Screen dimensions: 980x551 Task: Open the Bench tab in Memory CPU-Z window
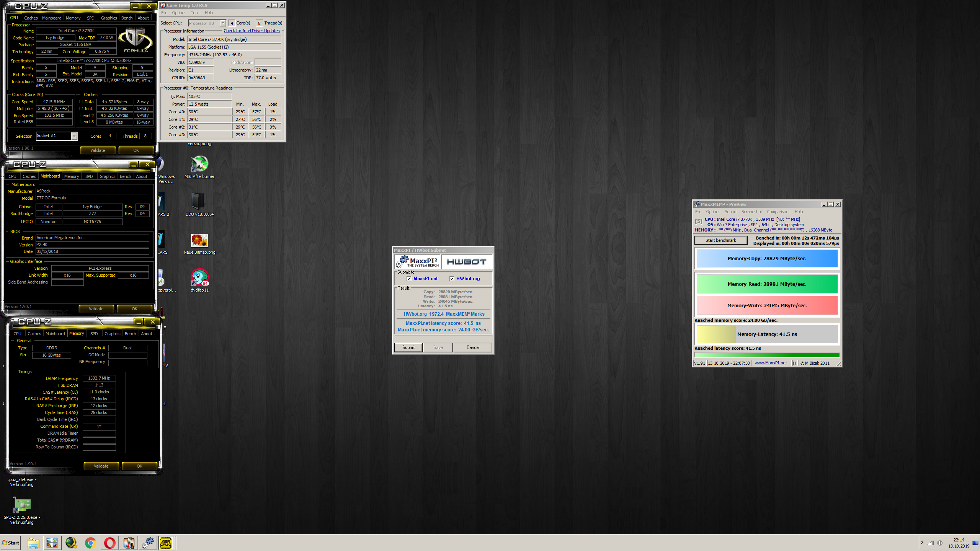[x=130, y=334]
